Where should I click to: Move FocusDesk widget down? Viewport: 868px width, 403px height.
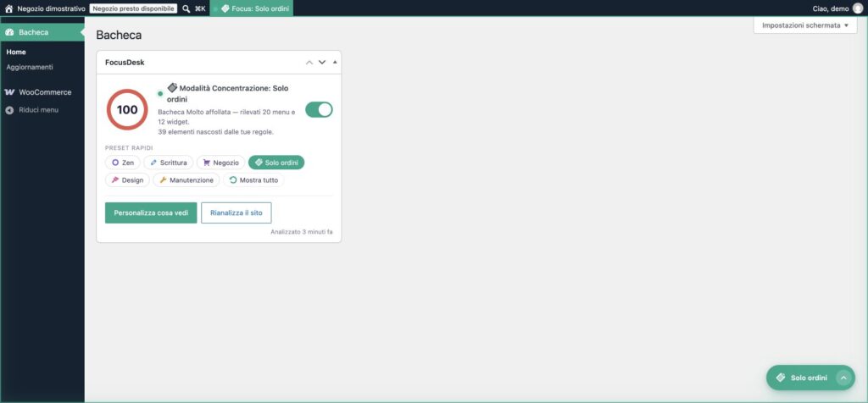[x=322, y=63]
